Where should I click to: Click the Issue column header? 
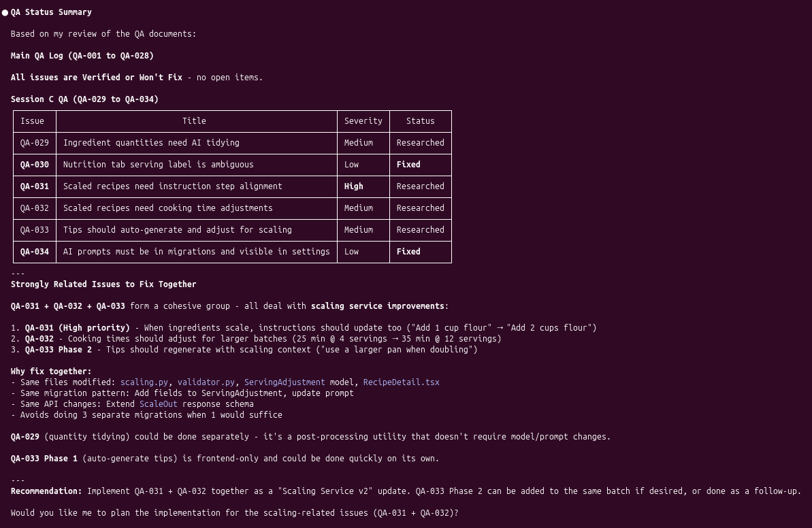tap(32, 121)
